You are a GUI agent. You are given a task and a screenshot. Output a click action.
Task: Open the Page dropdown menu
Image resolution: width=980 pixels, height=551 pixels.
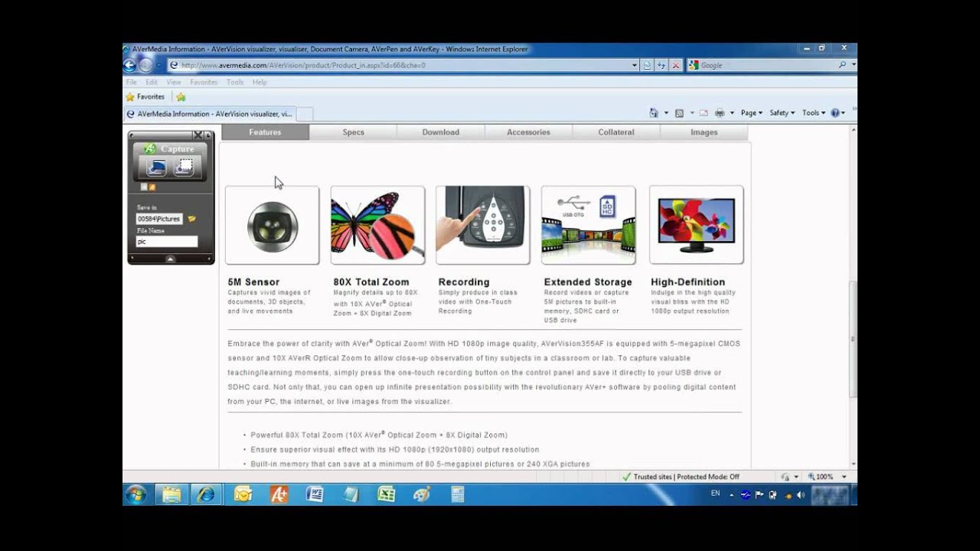[752, 112]
